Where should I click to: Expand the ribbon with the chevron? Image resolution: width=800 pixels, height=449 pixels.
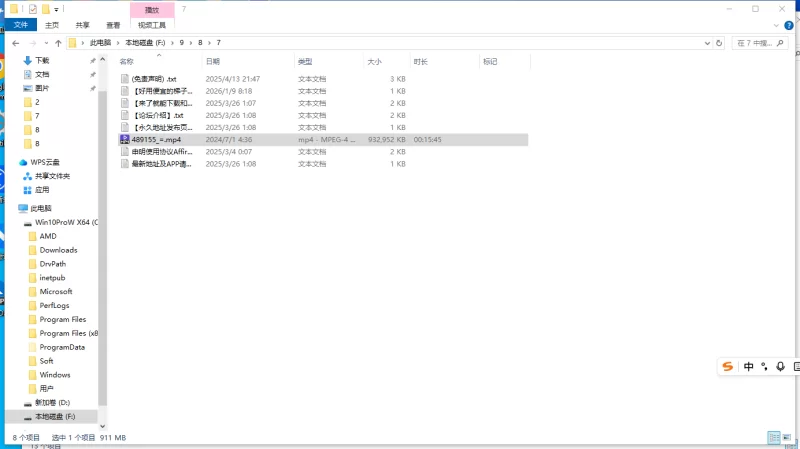coord(776,25)
